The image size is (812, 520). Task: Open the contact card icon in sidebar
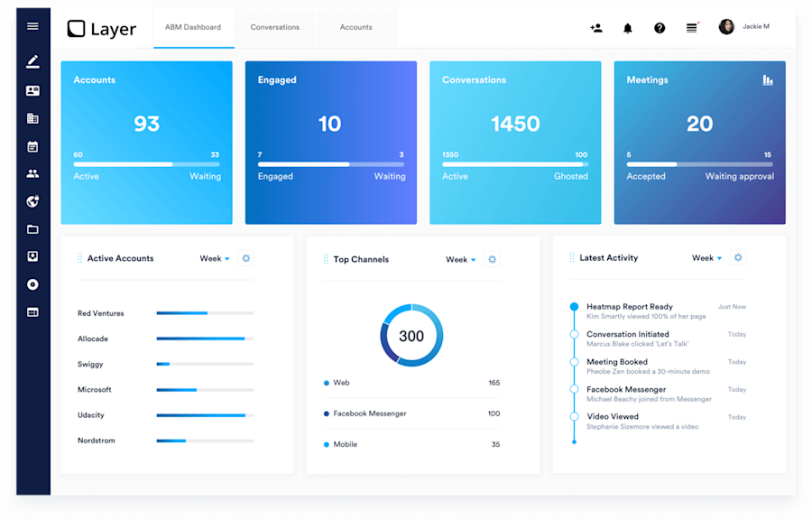tap(32, 90)
